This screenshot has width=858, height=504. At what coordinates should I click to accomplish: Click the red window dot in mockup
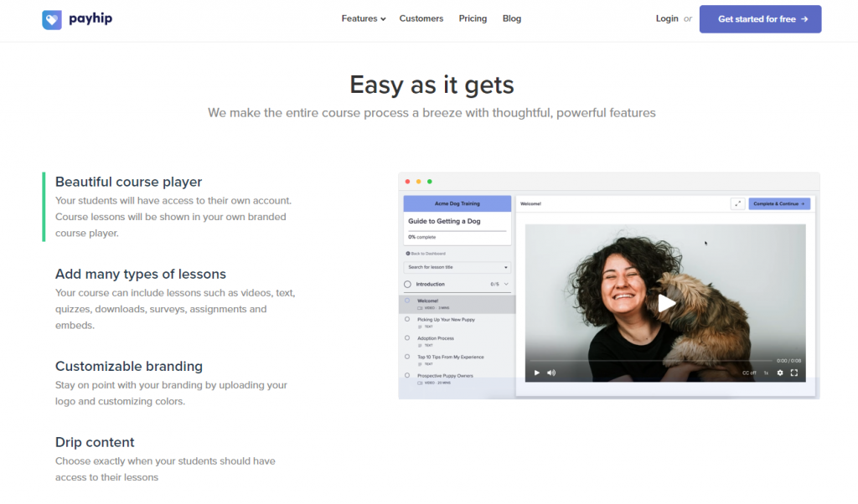click(x=408, y=182)
